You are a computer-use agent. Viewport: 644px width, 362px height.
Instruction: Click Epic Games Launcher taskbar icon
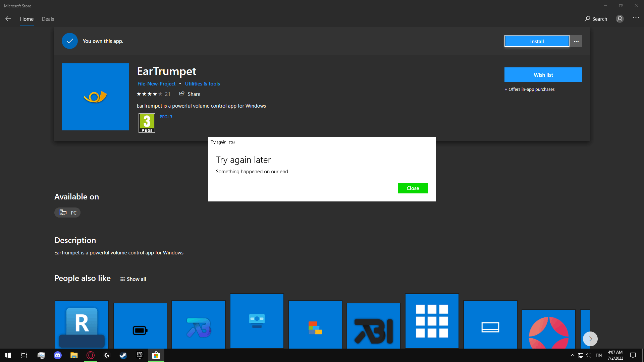coord(140,355)
